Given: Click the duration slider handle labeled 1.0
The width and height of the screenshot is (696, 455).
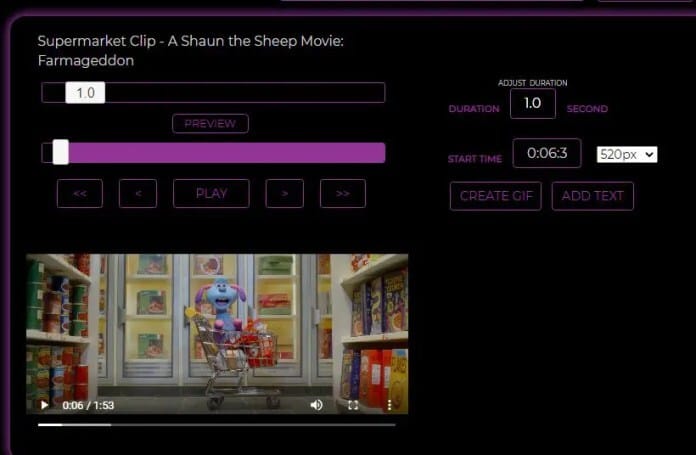Looking at the screenshot, I should coord(85,92).
